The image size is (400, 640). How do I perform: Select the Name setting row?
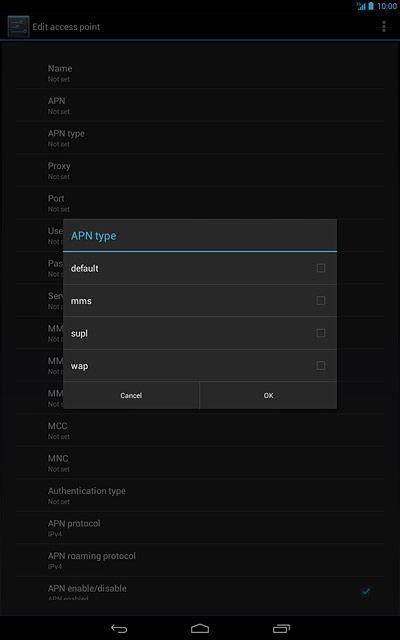[200, 73]
